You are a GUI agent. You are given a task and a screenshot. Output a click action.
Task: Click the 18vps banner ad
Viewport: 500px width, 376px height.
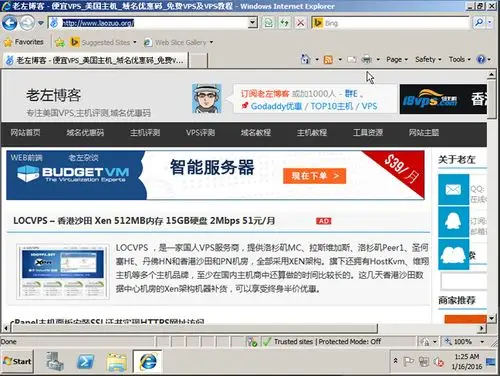click(443, 99)
